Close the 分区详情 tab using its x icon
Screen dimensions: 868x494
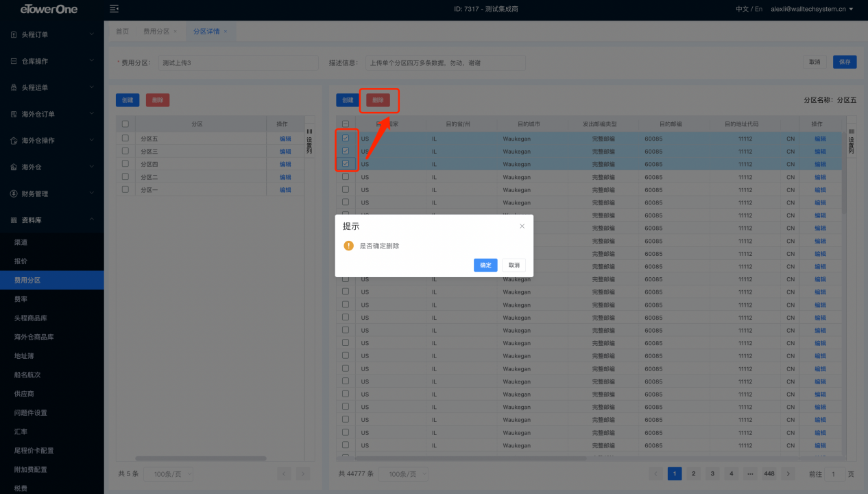tap(226, 32)
